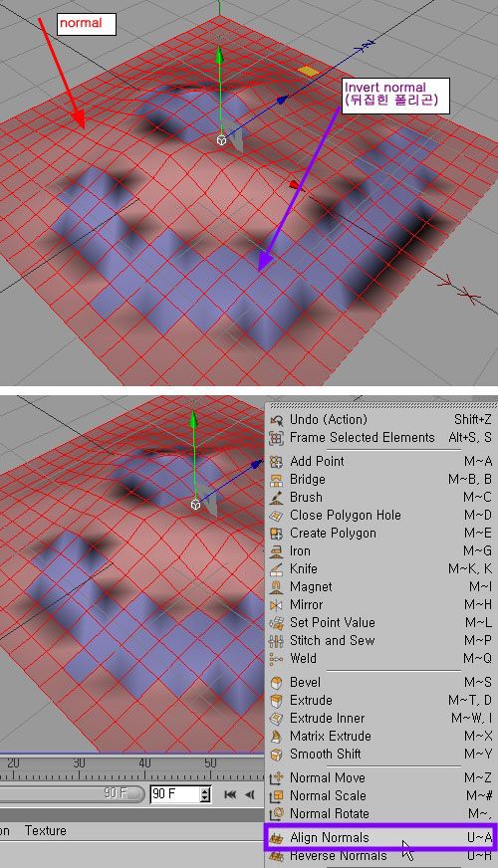Click the Mirror tool icon
Image resolution: width=498 pixels, height=868 pixels.
[276, 605]
